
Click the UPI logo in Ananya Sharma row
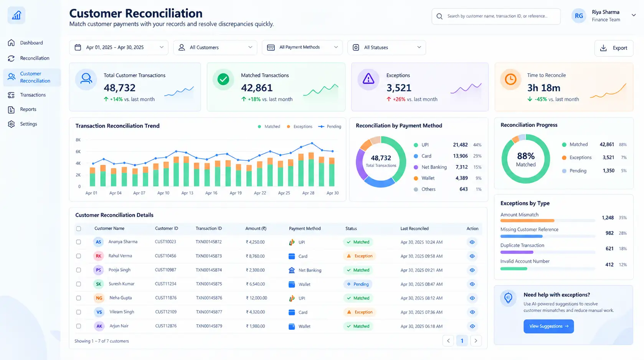point(292,242)
